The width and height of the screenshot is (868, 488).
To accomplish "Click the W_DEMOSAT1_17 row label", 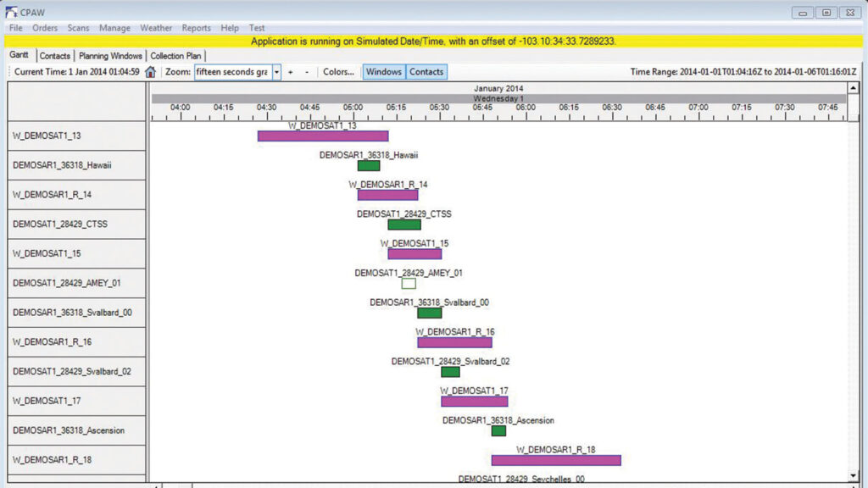I will 76,402.
